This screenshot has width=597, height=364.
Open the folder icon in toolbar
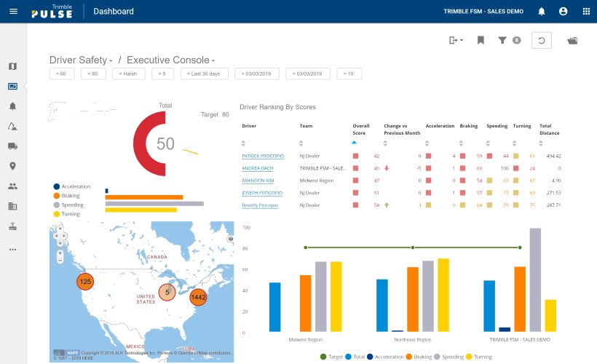coord(572,40)
